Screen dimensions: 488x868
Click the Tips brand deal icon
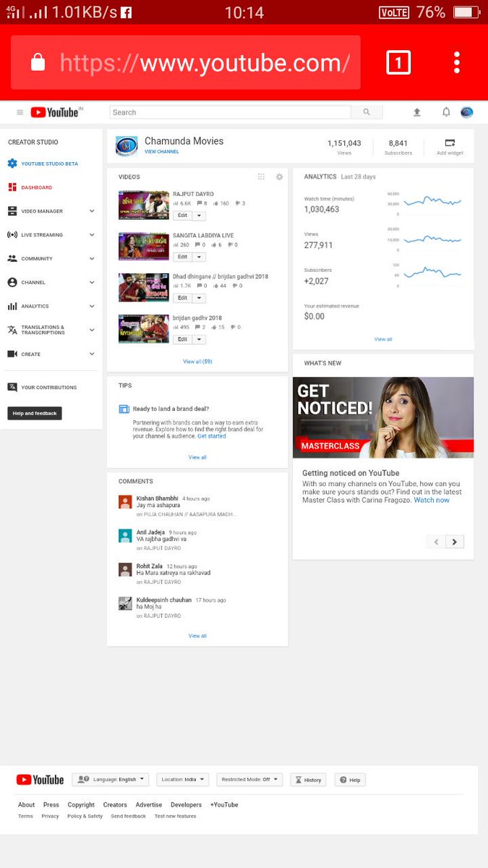click(x=124, y=409)
